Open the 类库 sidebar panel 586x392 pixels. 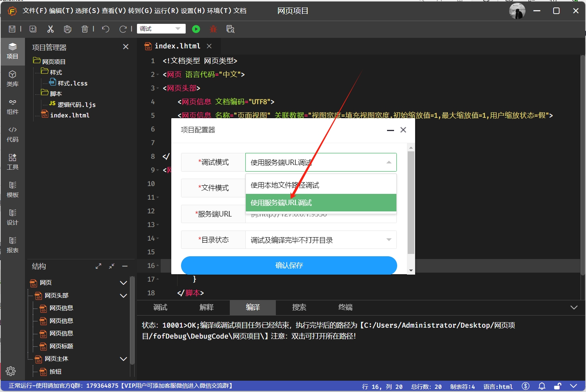12,79
